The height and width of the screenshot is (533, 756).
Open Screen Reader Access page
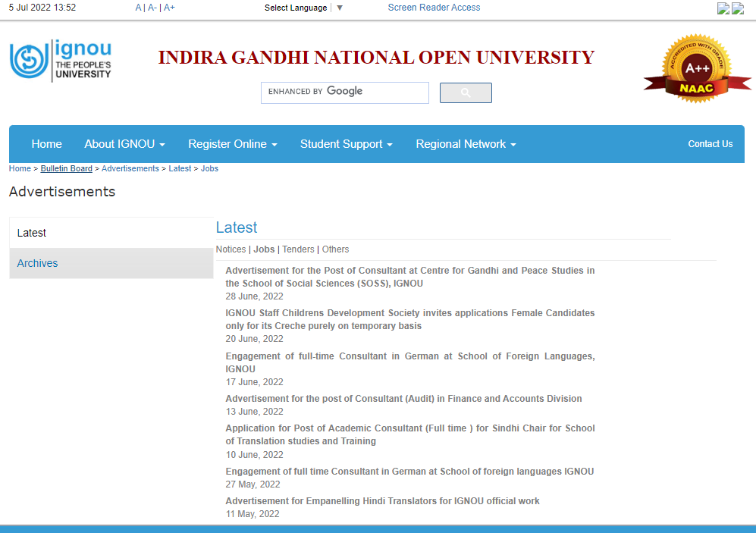(x=434, y=7)
